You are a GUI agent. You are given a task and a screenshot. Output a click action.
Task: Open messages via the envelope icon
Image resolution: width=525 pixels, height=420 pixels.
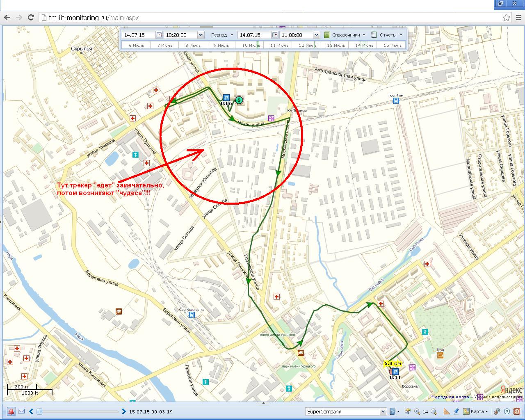click(x=21, y=411)
